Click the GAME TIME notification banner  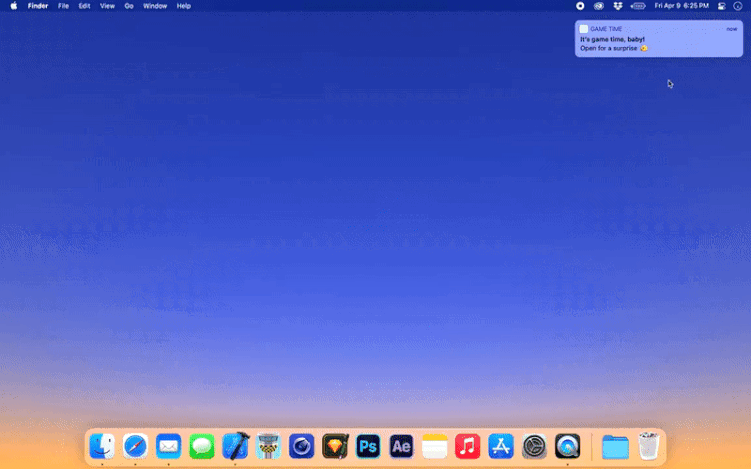pos(658,39)
